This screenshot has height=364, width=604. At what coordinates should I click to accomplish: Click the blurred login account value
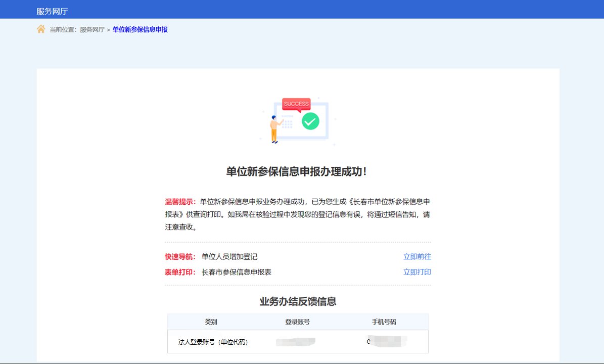pyautogui.click(x=296, y=342)
